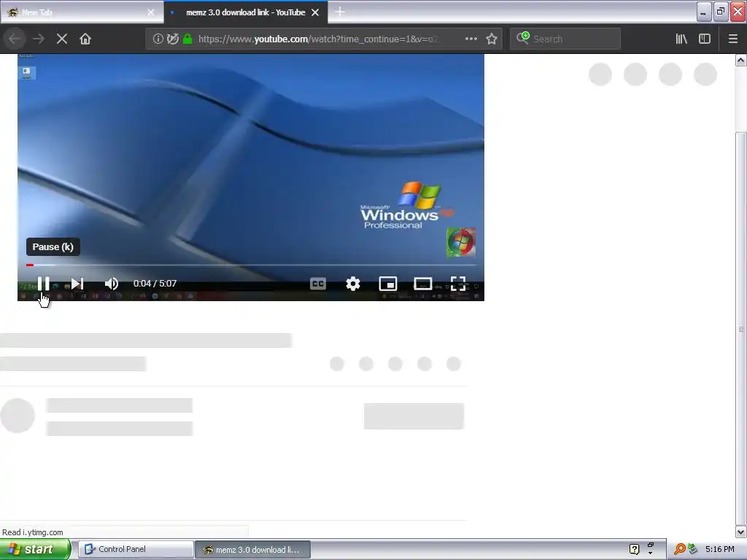
Task: Pause the YouTube video
Action: [43, 284]
